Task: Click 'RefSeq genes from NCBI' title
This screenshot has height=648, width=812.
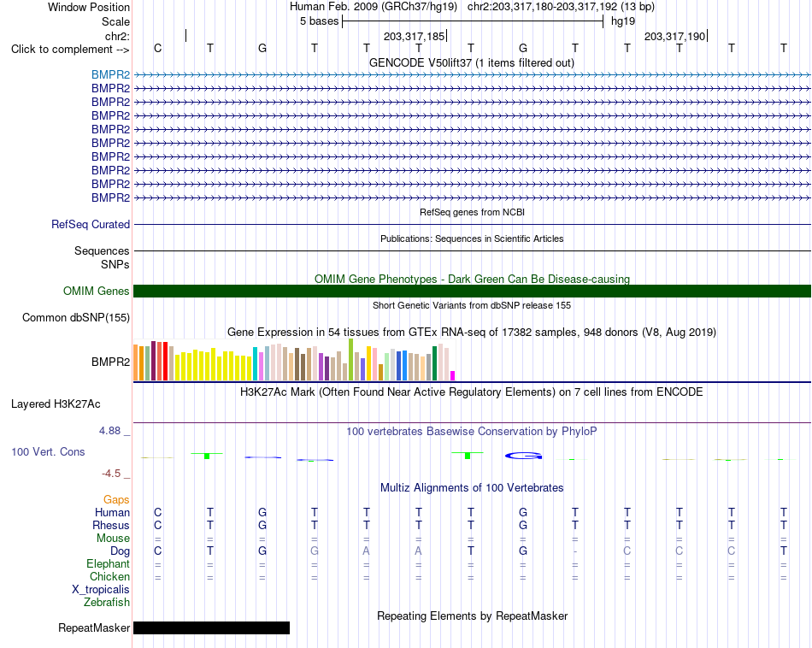Action: coord(472,212)
